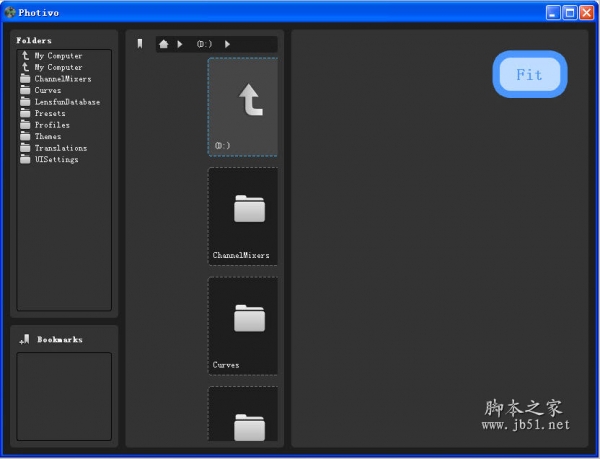The height and width of the screenshot is (459, 600).
Task: Click the up-arrow icon of first My Computer
Action: [x=25, y=56]
